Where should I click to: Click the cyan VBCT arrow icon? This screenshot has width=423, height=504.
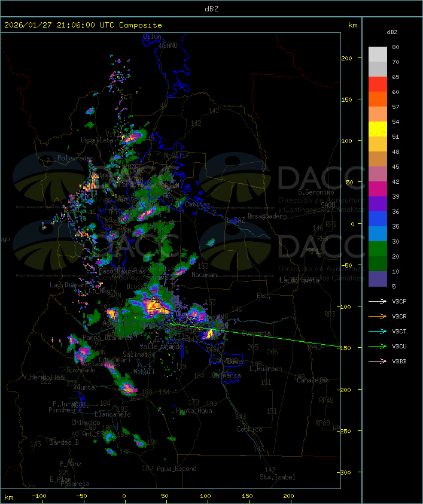tap(378, 331)
